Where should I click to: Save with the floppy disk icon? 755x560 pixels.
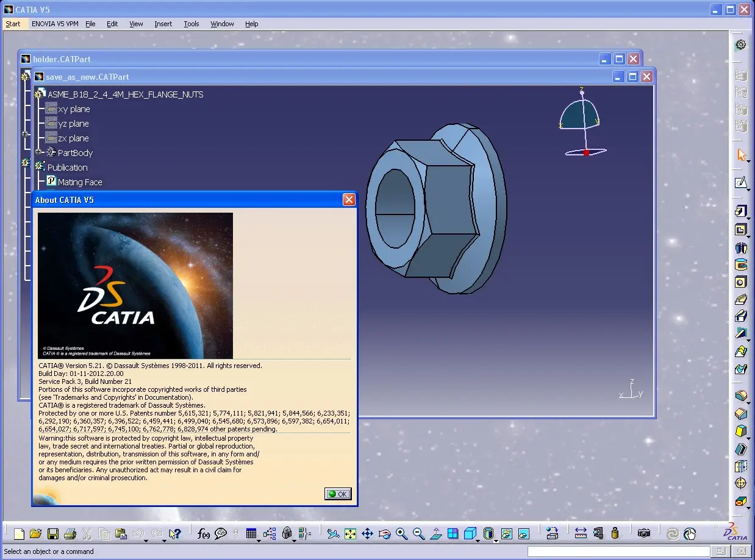[x=53, y=534]
